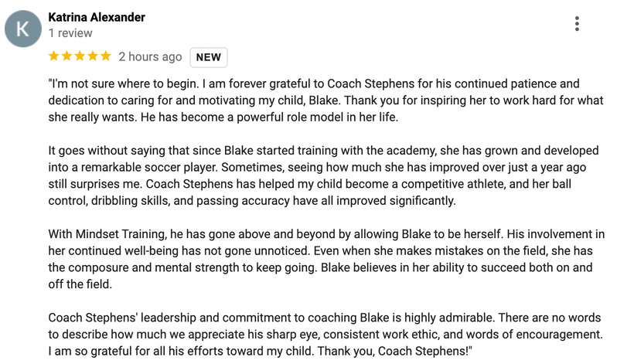The image size is (617, 364).
Task: Click the first yellow rating star
Action: pos(54,56)
